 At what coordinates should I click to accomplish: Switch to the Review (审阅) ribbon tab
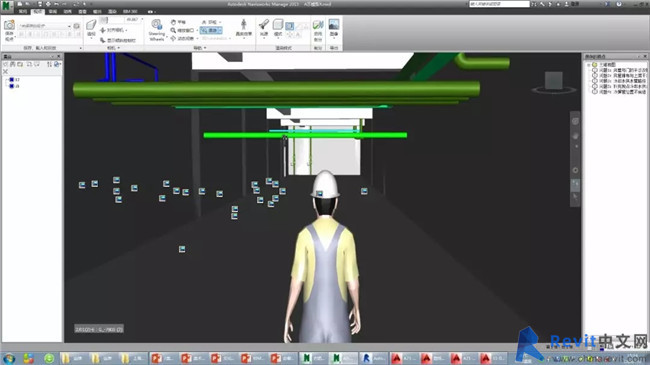[x=53, y=12]
